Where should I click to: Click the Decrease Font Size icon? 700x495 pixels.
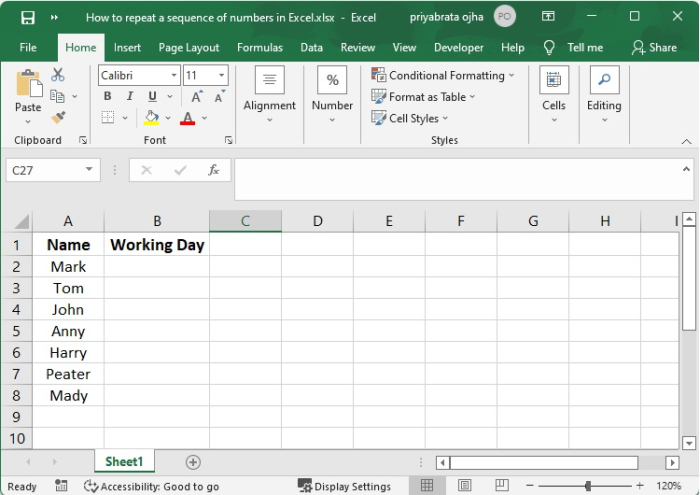tap(219, 96)
